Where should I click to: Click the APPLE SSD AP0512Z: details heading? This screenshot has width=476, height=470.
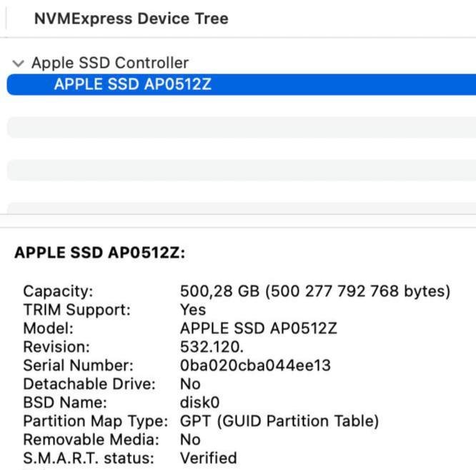(x=100, y=252)
